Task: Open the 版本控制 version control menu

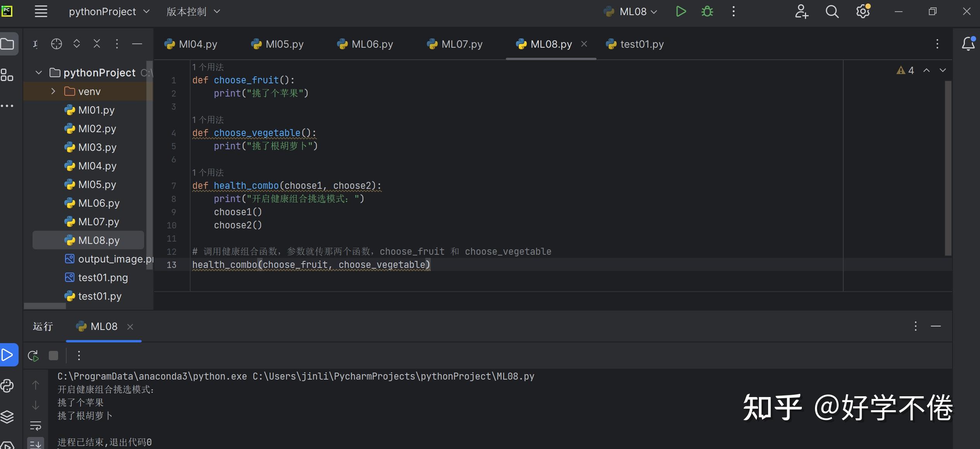Action: point(193,12)
